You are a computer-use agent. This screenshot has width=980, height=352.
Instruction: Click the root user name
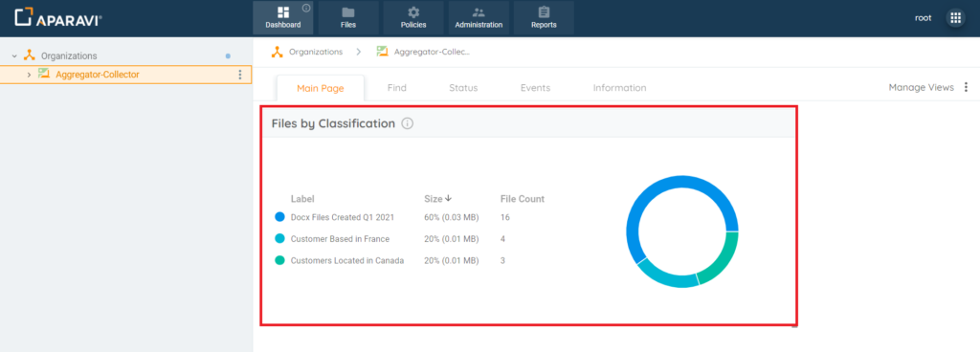point(924,18)
